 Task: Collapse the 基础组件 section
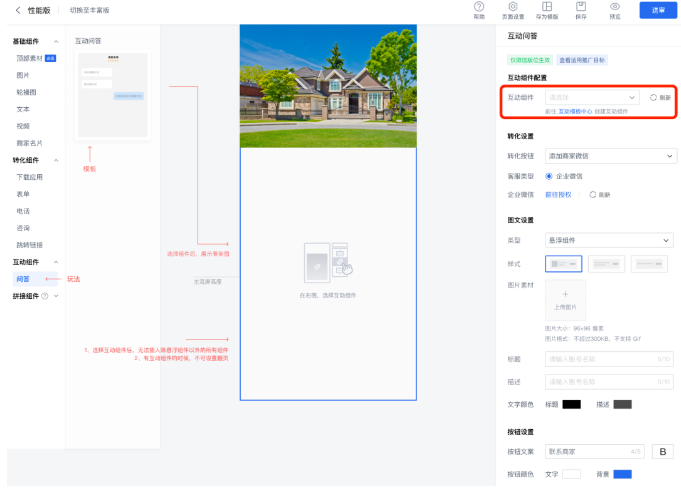click(56, 42)
